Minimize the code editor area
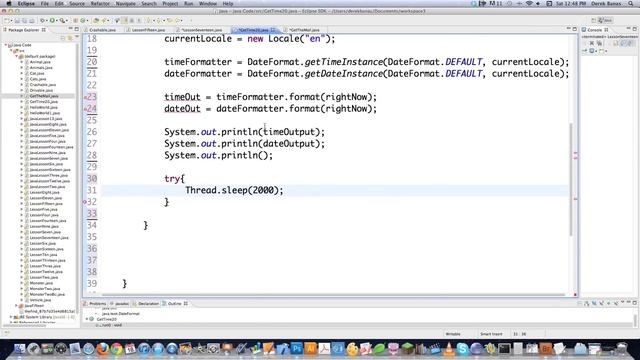Viewport: 640px width, 360px height. pyautogui.click(x=568, y=29)
